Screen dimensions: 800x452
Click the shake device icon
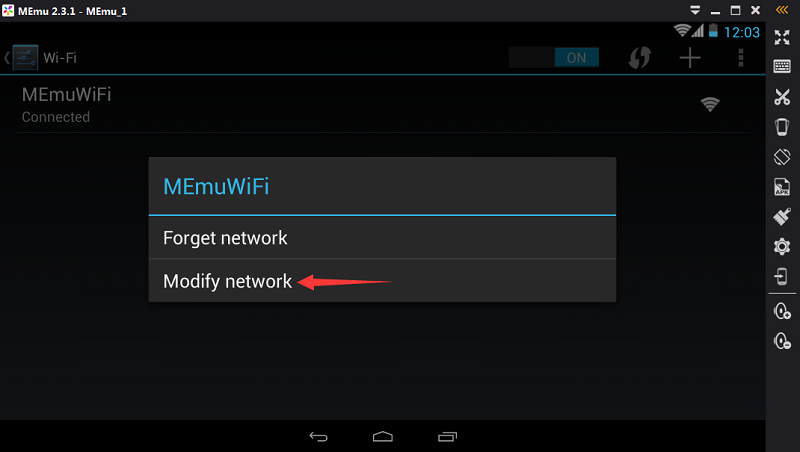(782, 127)
